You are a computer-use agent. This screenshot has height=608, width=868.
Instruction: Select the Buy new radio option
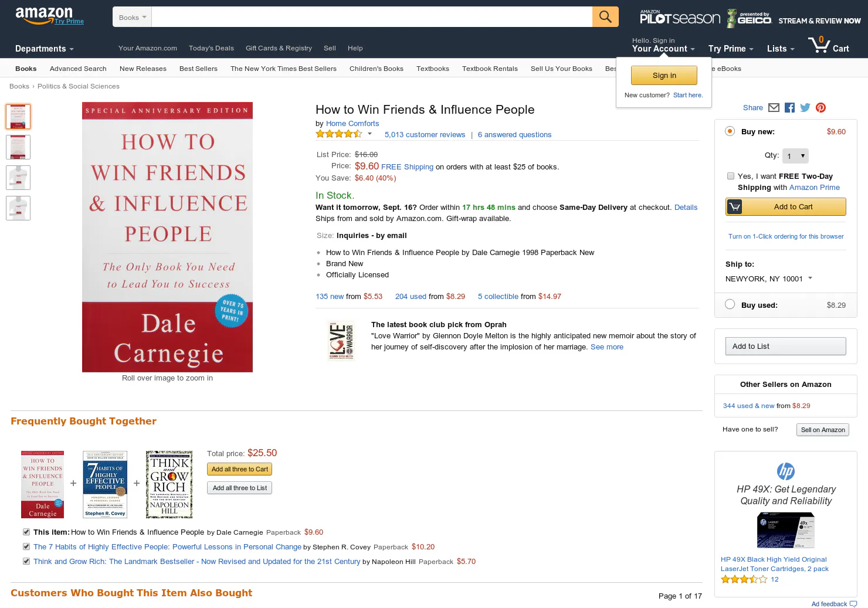click(730, 131)
